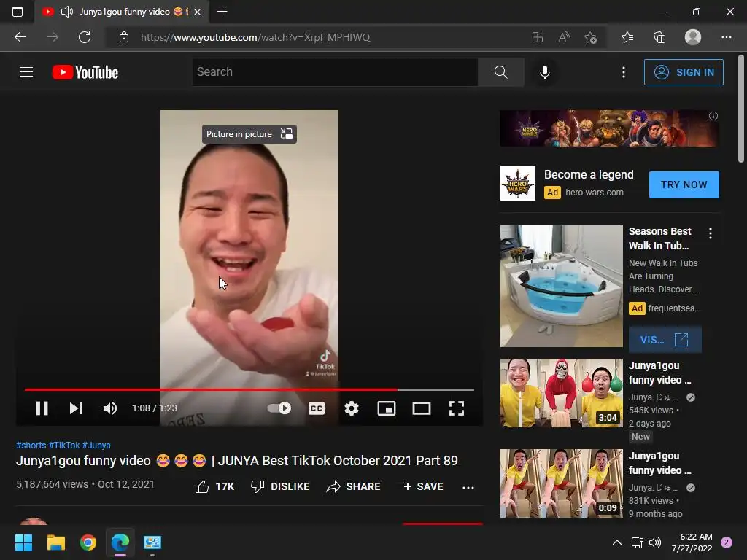Open the Hero Wars banner ad image
747x560 pixels.
pyautogui.click(x=609, y=128)
